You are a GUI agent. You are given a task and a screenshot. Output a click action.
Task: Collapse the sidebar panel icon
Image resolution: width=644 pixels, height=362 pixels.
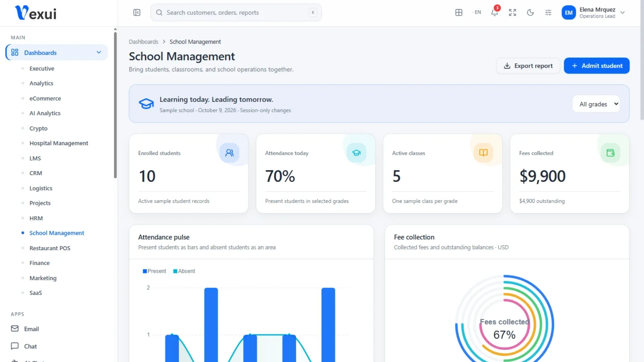(x=137, y=12)
